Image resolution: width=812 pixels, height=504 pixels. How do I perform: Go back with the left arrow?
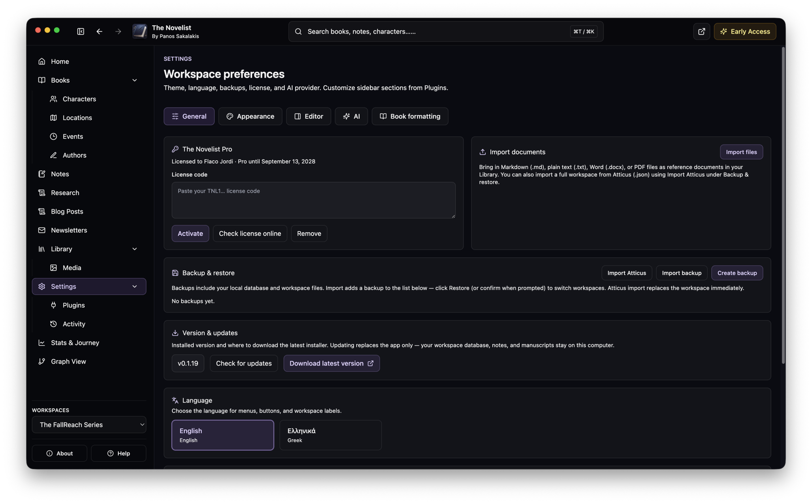[99, 31]
